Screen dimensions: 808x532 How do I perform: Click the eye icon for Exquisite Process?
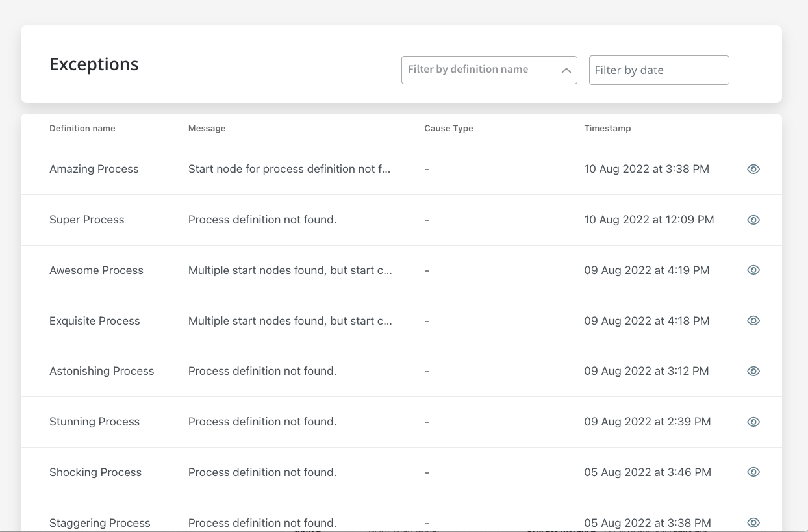click(753, 321)
